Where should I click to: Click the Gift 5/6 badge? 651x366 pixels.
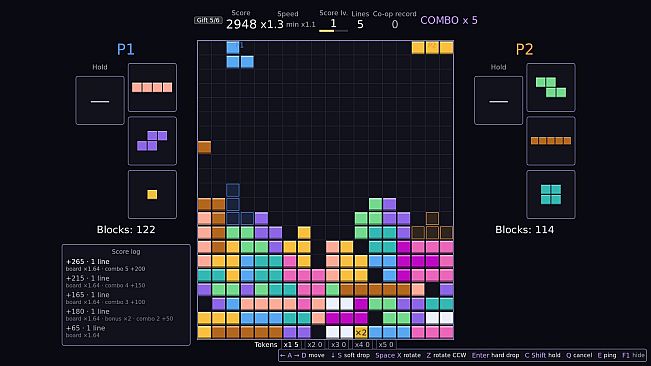click(x=208, y=20)
